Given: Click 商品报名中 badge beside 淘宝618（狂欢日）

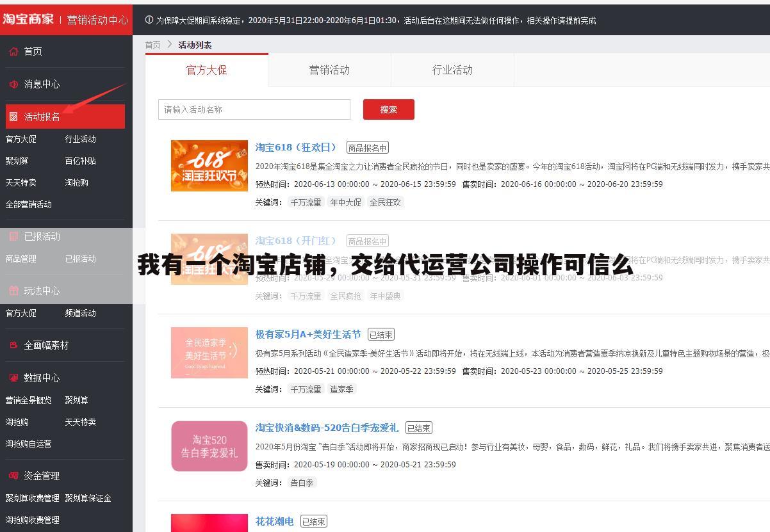Looking at the screenshot, I should pos(368,148).
